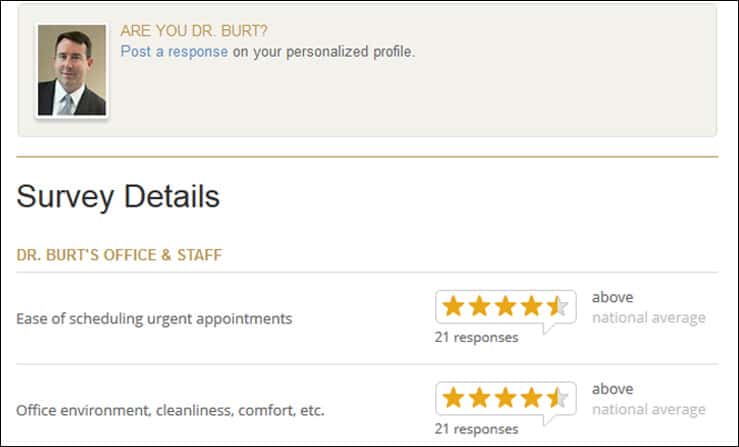Open Dr. Burt's profile photo thumbnail
Viewport: 739px width, 447px height.
click(x=72, y=70)
